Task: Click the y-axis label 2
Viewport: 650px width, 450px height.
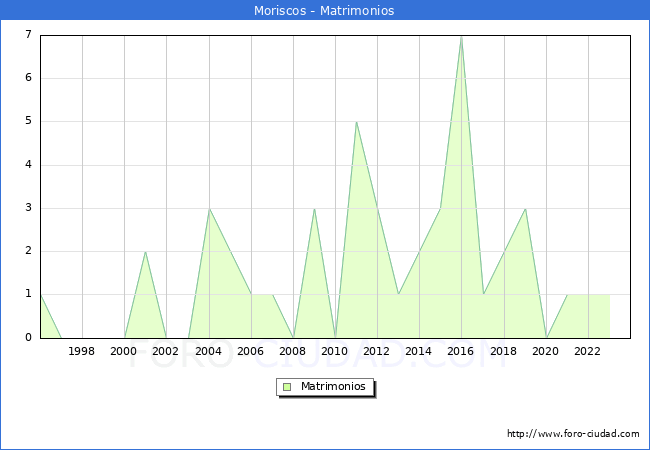Action: click(28, 251)
